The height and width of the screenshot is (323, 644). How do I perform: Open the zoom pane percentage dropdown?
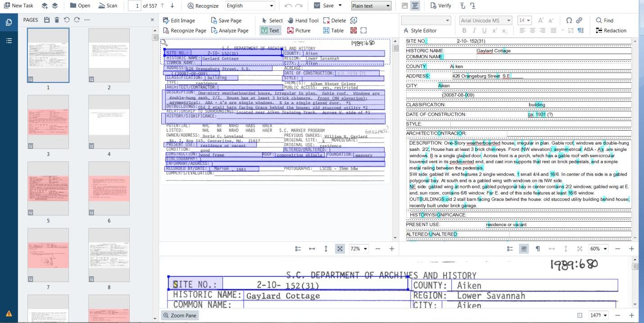[599, 315]
